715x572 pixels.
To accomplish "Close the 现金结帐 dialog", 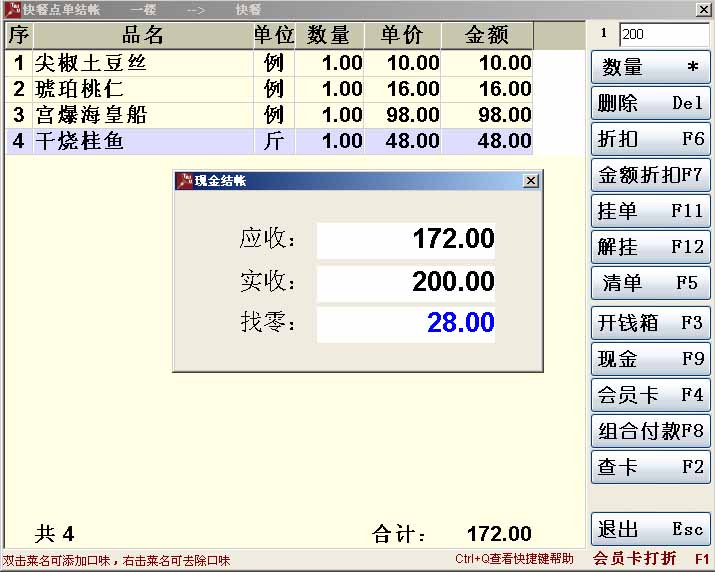I will (530, 181).
